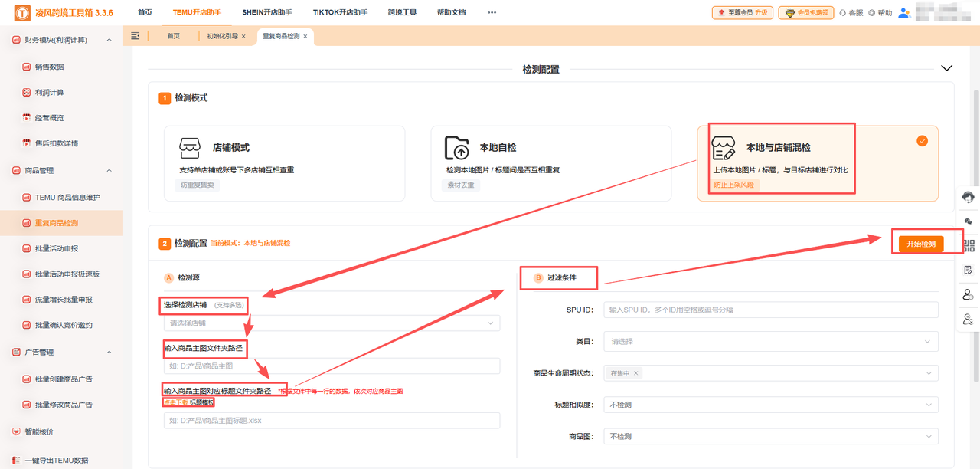Viewport: 980px width, 469px height.
Task: Open 销售数据 in the sidebar
Action: pos(49,67)
